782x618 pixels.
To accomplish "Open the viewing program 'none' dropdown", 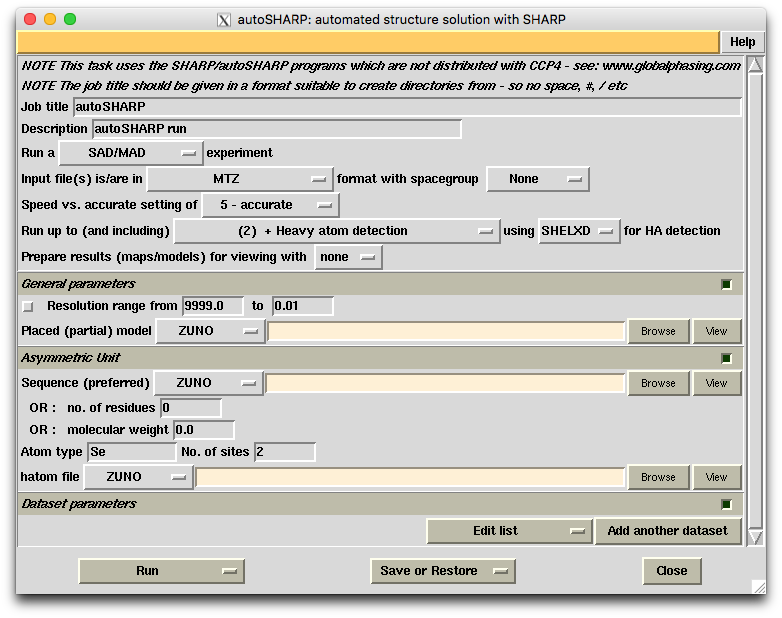I will tap(348, 257).
